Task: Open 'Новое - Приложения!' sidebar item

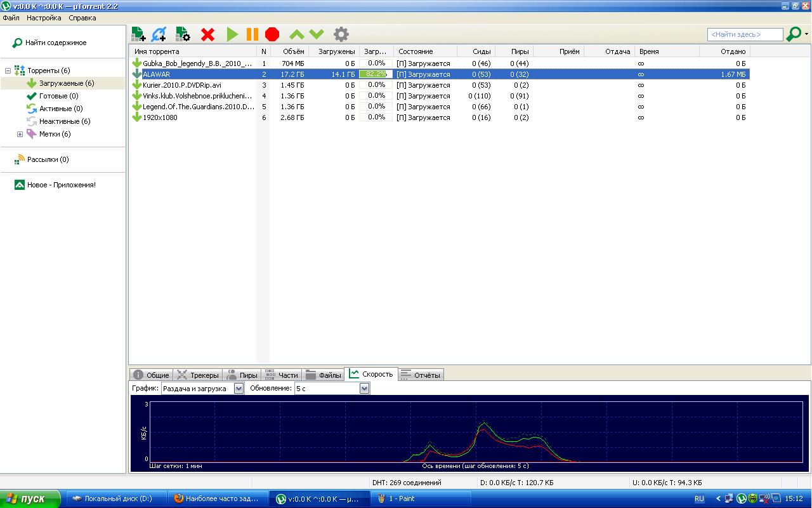Action: click(x=62, y=185)
